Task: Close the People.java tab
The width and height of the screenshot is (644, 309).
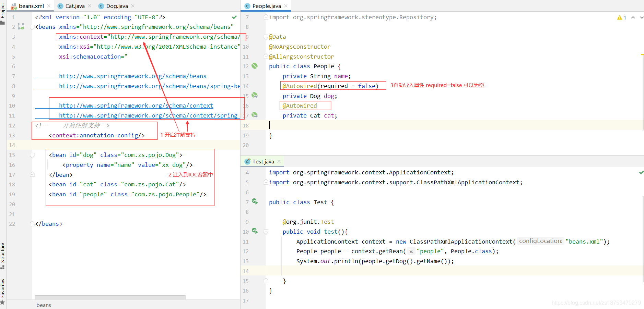Action: (286, 6)
